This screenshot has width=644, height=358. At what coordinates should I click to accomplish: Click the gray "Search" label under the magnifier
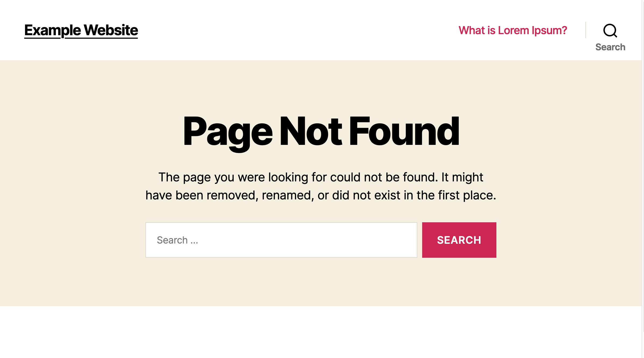pyautogui.click(x=610, y=47)
